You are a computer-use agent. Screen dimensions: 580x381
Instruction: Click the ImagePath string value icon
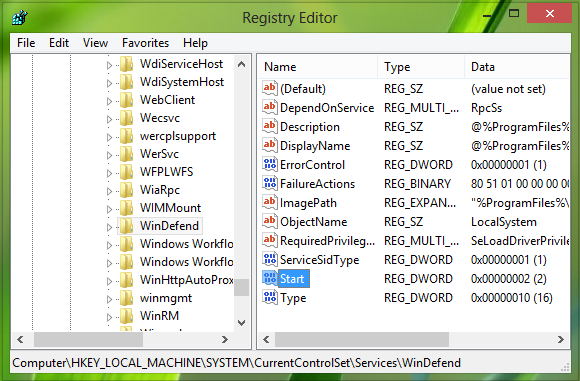click(x=270, y=202)
